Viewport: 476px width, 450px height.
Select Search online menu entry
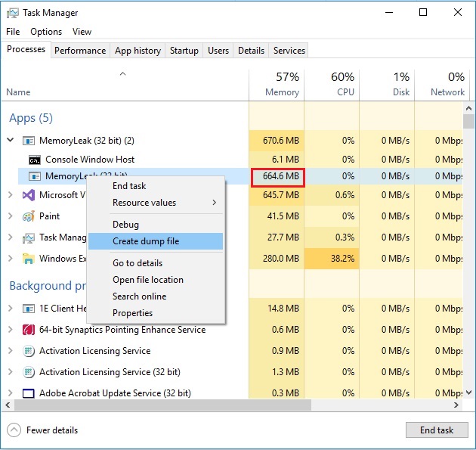pos(156,296)
